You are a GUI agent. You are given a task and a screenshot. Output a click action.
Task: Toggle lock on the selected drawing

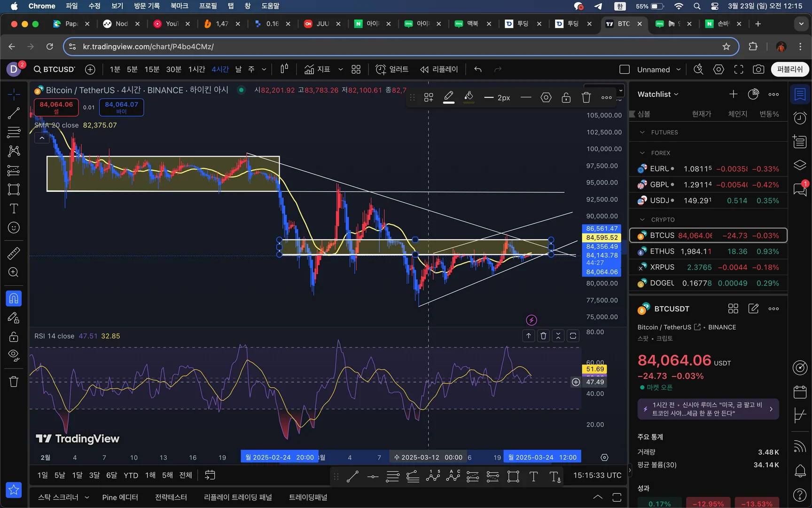[x=566, y=97]
